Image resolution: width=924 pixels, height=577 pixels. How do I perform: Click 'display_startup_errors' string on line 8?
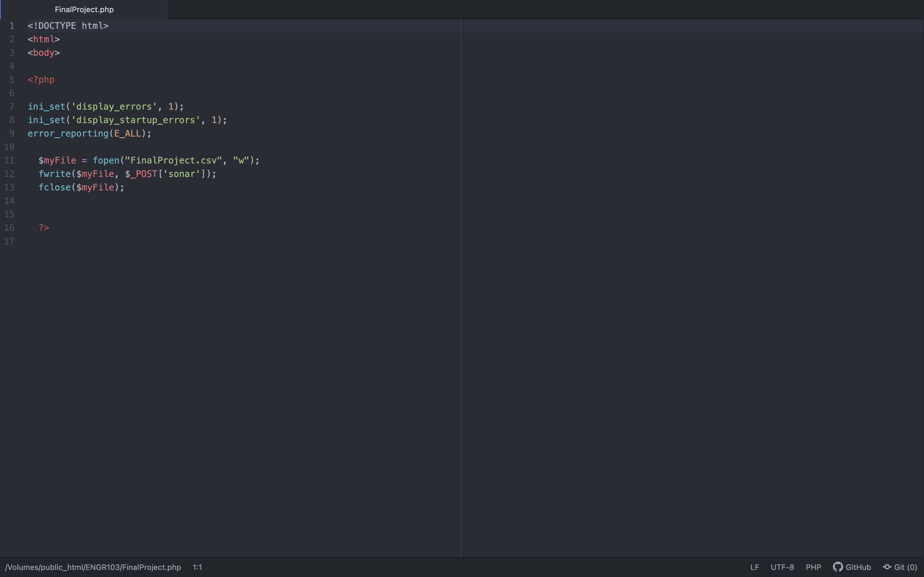pos(135,120)
